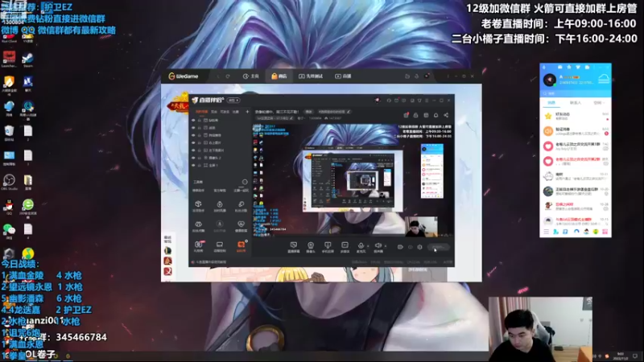The image size is (644, 362).
Task: Open the settings gear in 直播伴侣's bottom bar
Action: click(419, 247)
